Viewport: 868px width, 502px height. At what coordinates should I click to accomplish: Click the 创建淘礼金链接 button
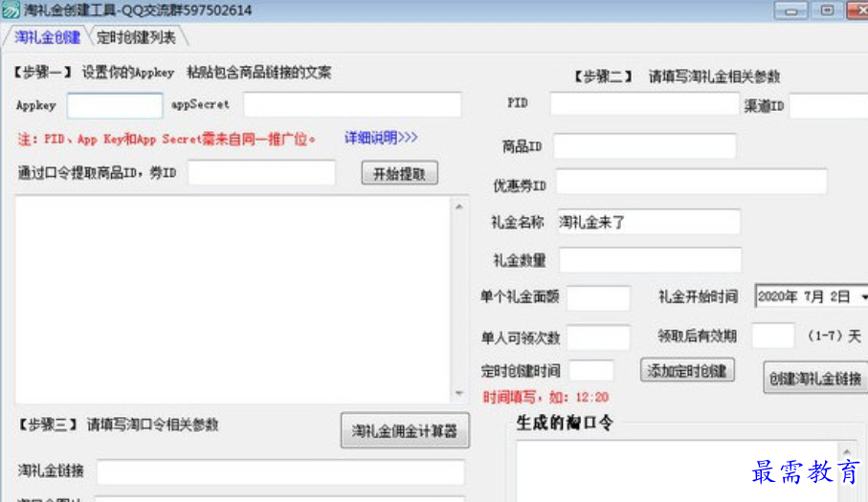click(816, 378)
